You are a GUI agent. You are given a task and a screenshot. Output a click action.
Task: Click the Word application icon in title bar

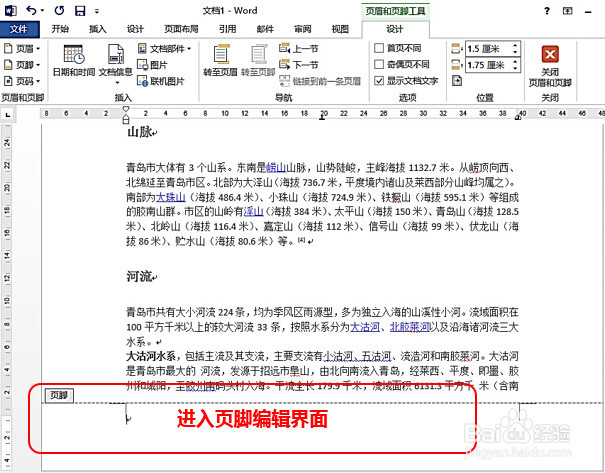10,10
